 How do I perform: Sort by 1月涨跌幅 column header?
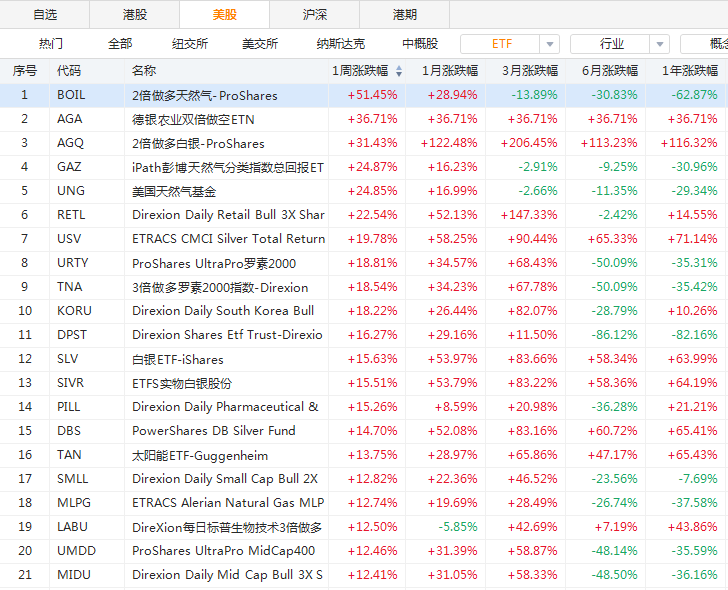(x=449, y=71)
